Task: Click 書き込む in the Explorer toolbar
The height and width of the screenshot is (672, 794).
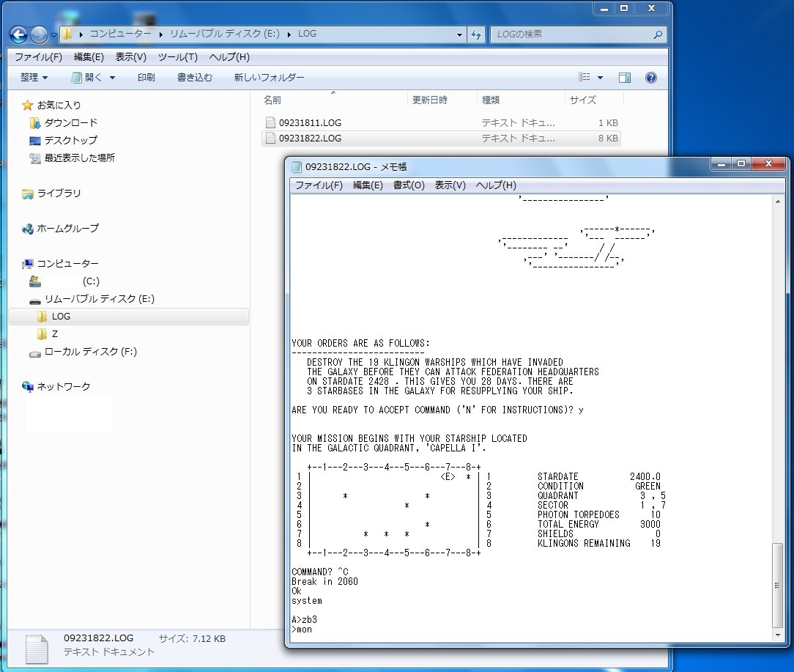Action: pos(194,78)
